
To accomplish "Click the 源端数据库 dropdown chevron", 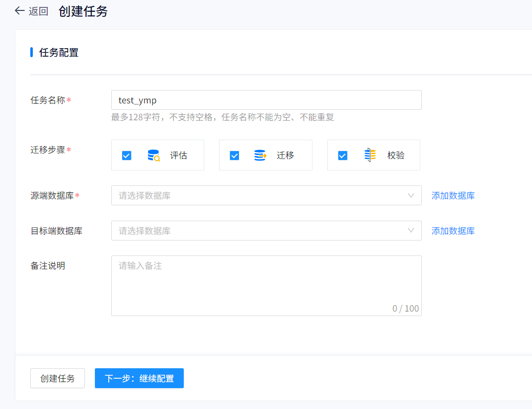I will tap(411, 195).
